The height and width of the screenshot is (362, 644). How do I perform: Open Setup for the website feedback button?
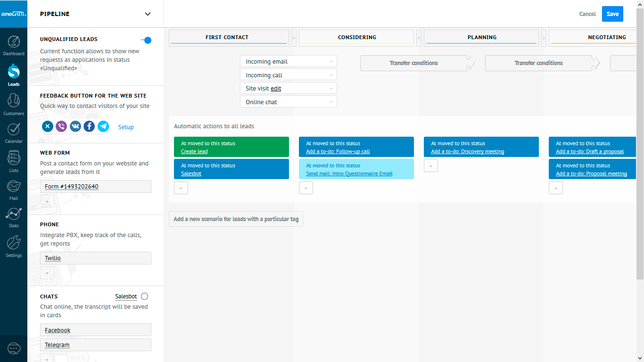coord(126,127)
